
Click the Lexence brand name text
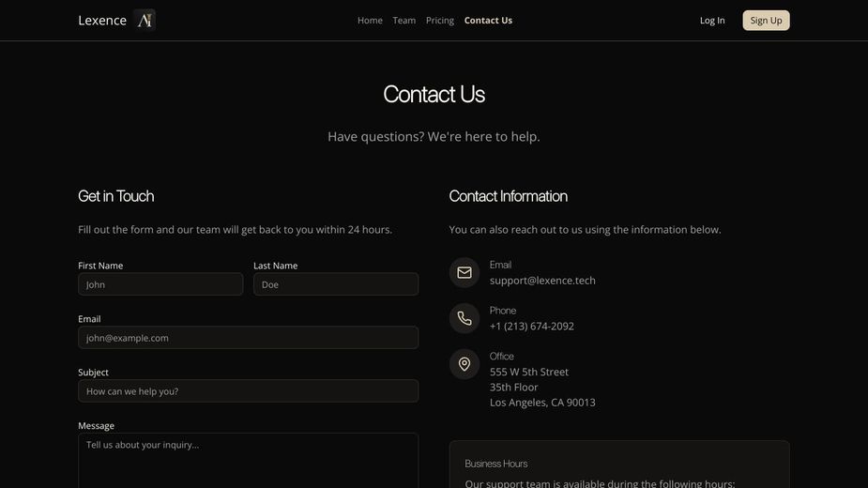[102, 21]
